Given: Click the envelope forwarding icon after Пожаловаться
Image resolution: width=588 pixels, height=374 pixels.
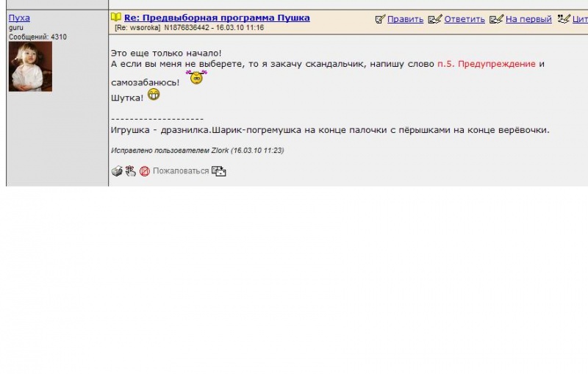Looking at the screenshot, I should pyautogui.click(x=218, y=171).
